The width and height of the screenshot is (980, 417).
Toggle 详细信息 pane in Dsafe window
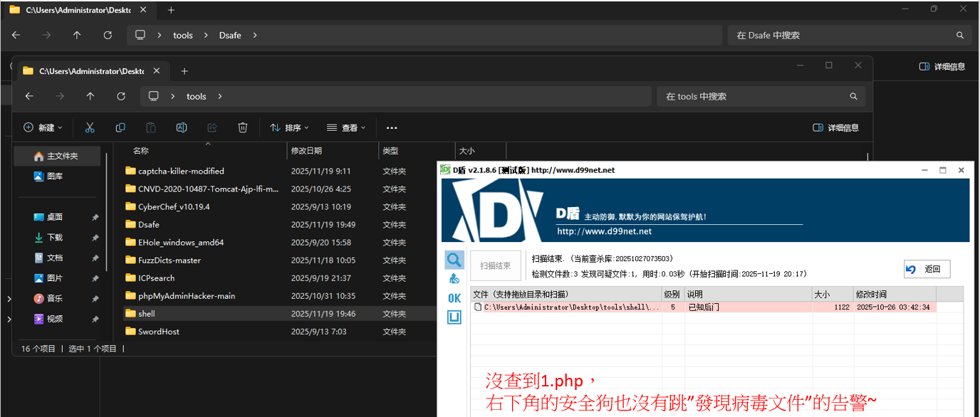click(x=942, y=66)
